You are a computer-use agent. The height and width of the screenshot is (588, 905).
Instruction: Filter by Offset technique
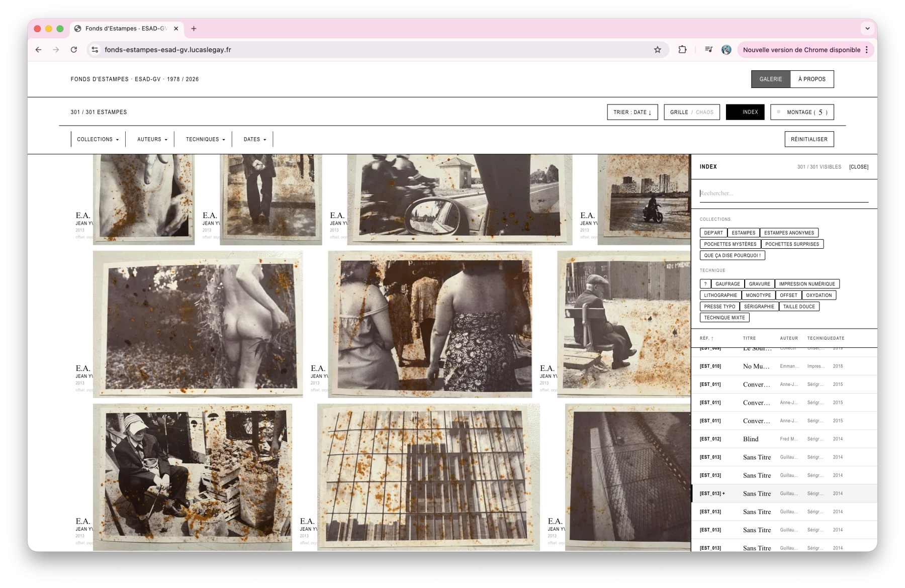[789, 296]
